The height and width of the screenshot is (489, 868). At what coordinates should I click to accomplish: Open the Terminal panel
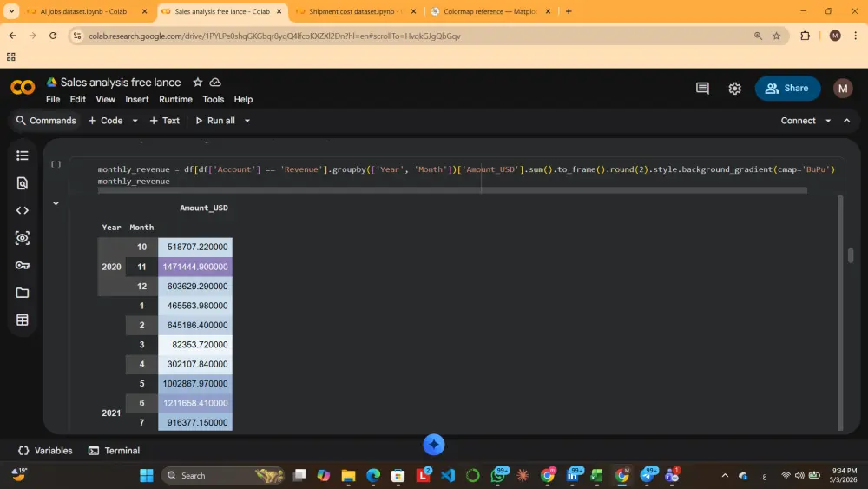pos(114,451)
